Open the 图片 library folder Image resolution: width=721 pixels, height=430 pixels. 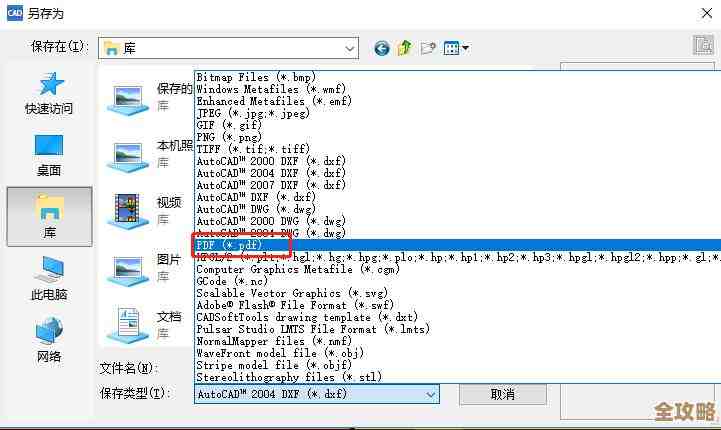pos(146,267)
